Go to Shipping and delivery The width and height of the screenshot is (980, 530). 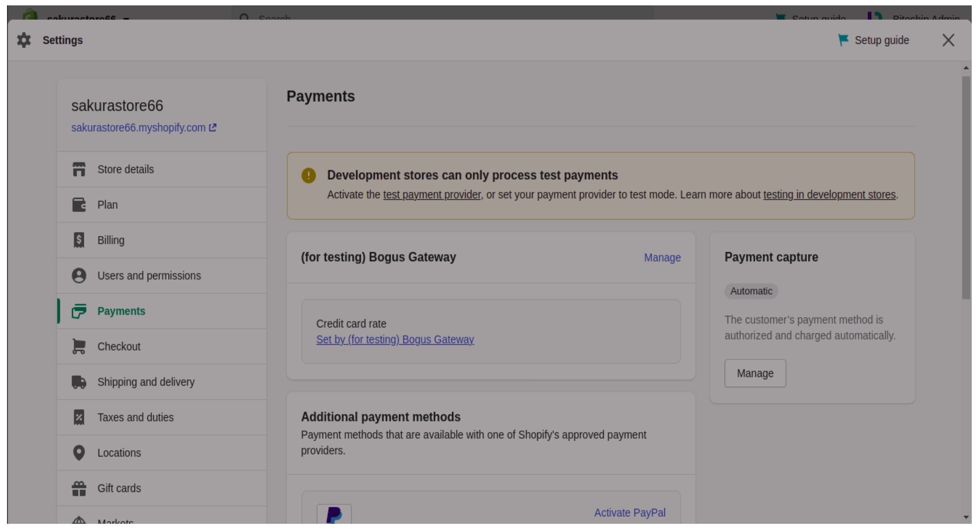tap(162, 382)
